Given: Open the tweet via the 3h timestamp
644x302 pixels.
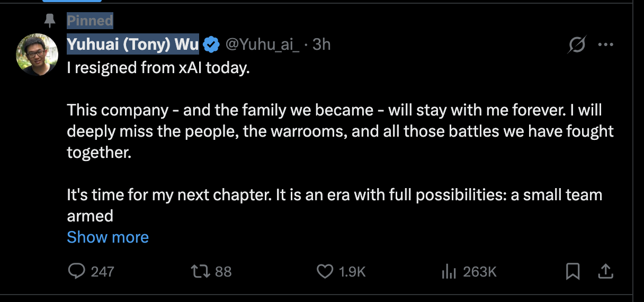Looking at the screenshot, I should 321,46.
